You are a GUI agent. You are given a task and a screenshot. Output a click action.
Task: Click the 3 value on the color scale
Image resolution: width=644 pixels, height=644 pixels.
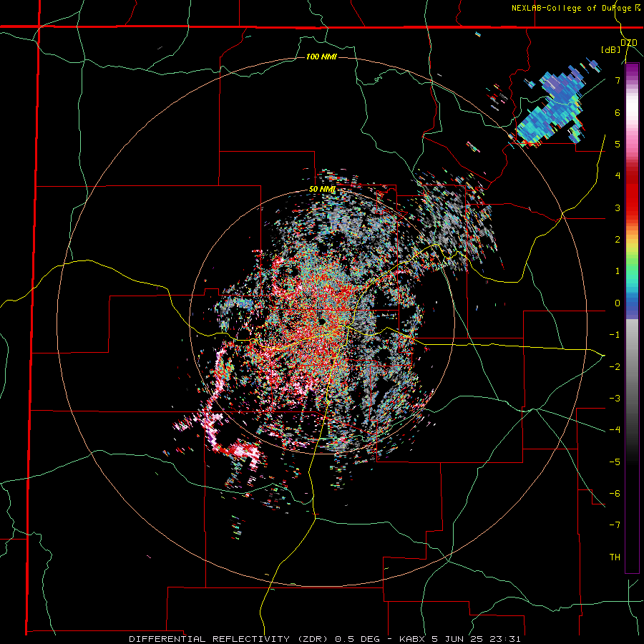point(618,208)
